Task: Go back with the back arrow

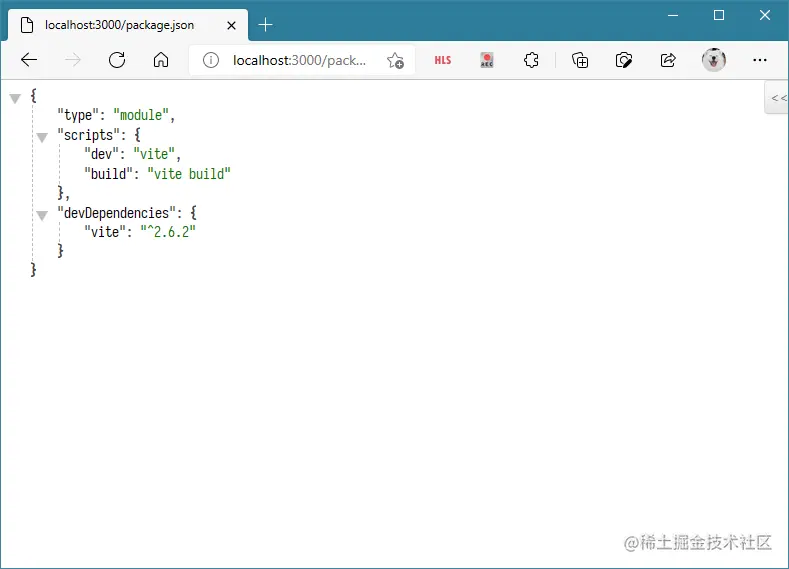Action: pyautogui.click(x=29, y=60)
